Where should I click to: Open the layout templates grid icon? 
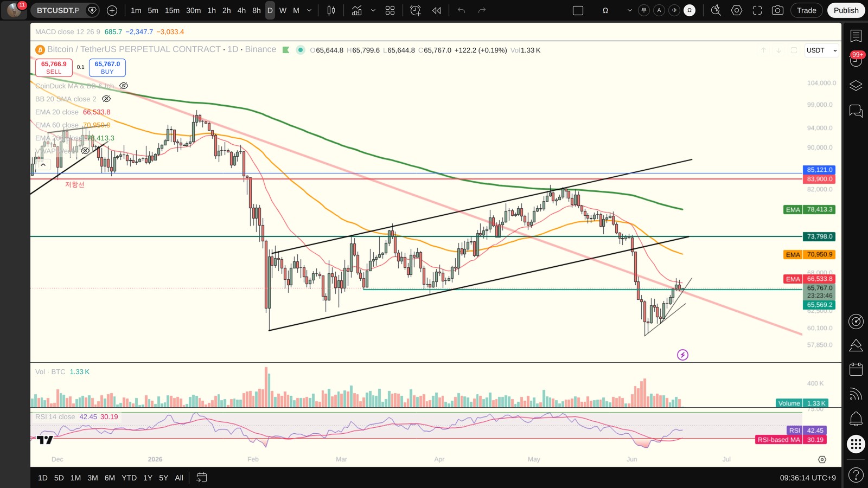click(x=390, y=10)
